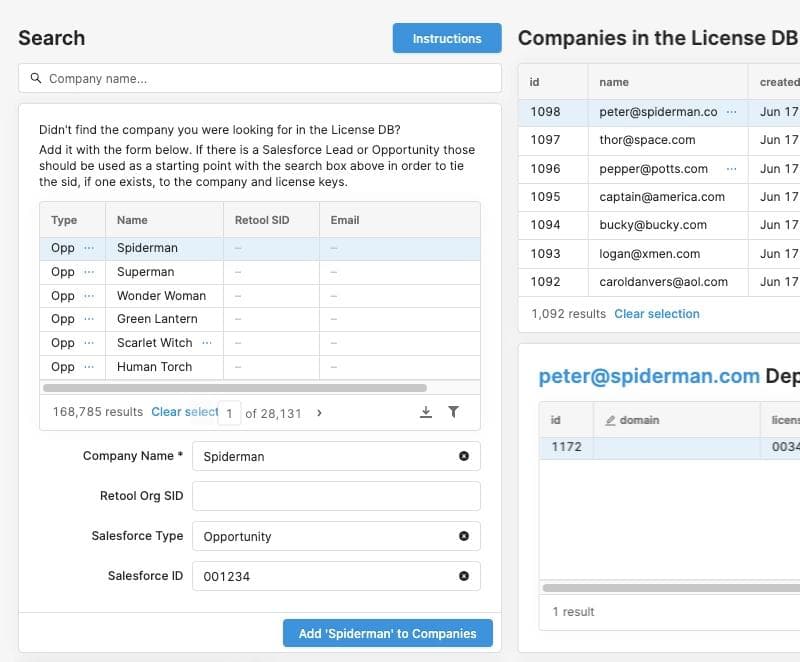800x662 pixels.
Task: Click the Company name search box
Action: 260,78
